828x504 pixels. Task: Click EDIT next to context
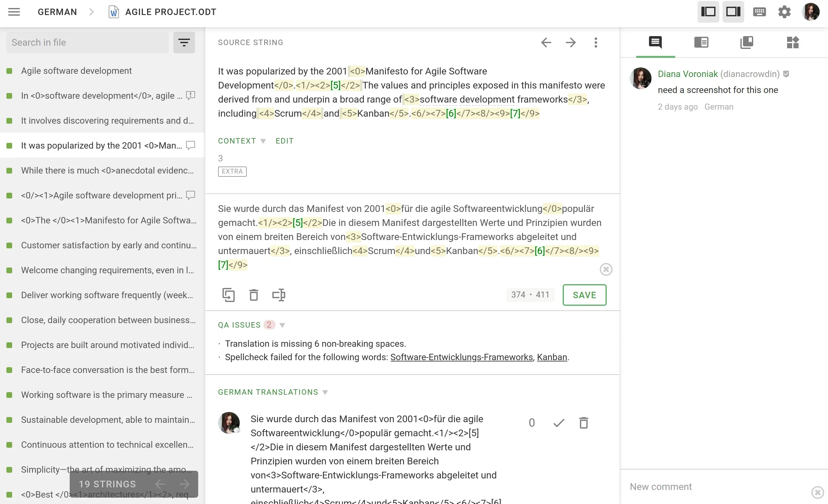coord(284,141)
